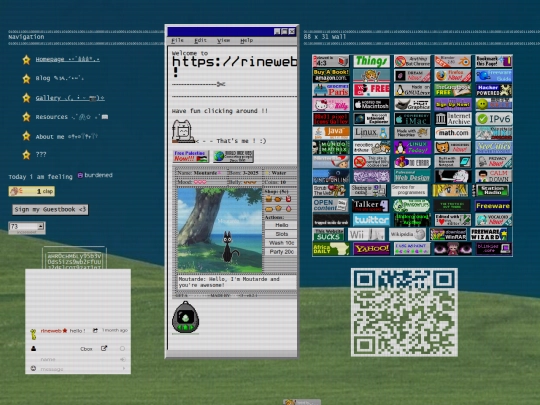The image size is (540, 405).
Task: Click the pixel computer avatar icon
Action: point(183,131)
